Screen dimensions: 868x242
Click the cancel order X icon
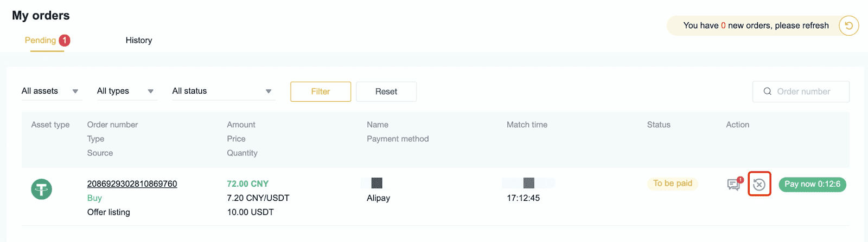(x=759, y=185)
